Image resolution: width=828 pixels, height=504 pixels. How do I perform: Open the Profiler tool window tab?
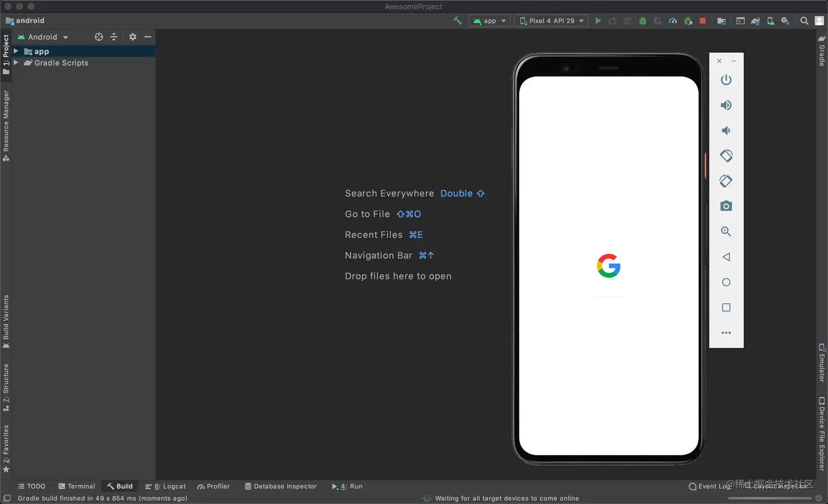click(214, 486)
